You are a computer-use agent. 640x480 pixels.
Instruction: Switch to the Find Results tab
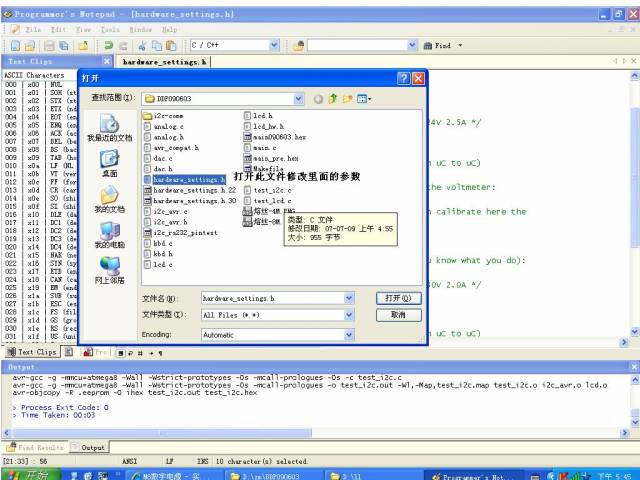[39, 447]
